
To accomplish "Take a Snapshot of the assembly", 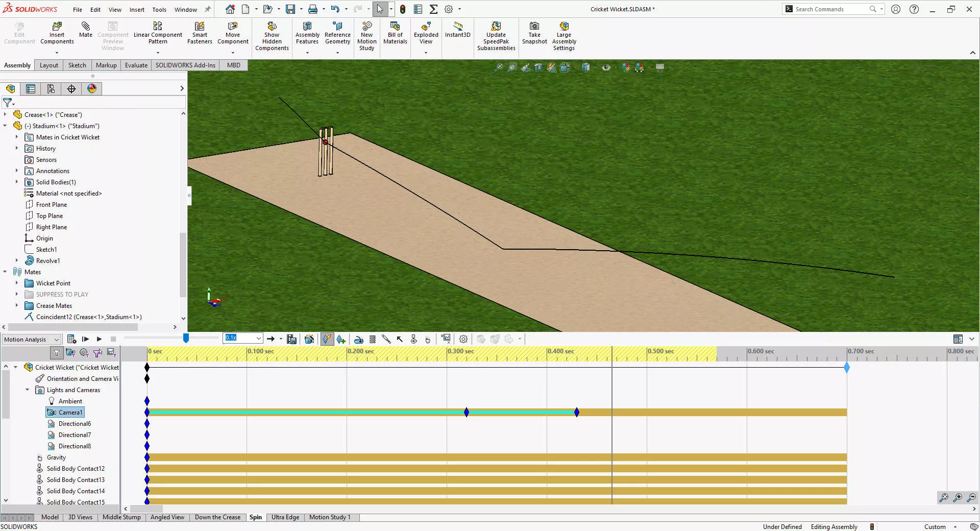I will (534, 32).
